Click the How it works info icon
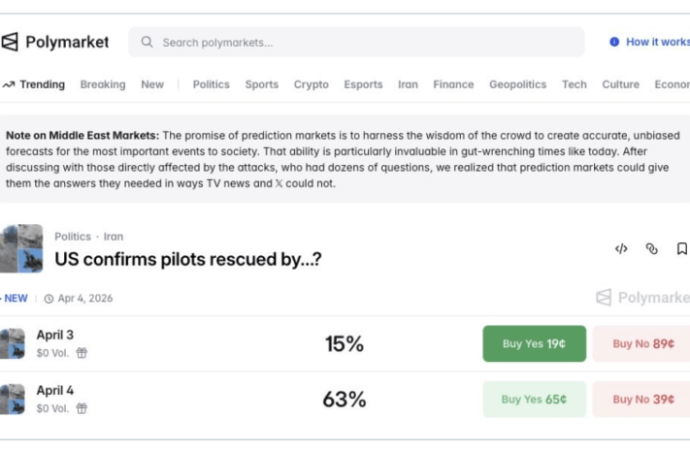The image size is (690, 450). tap(614, 42)
